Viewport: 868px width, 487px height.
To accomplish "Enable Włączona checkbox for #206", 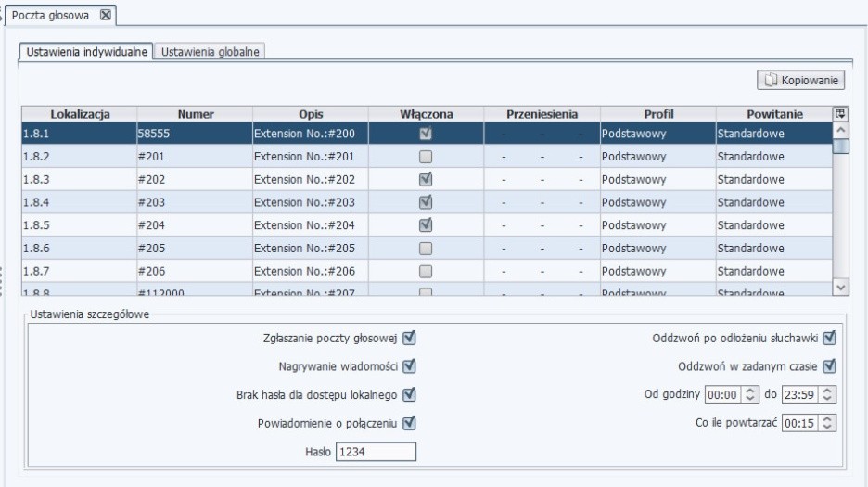I will (426, 271).
